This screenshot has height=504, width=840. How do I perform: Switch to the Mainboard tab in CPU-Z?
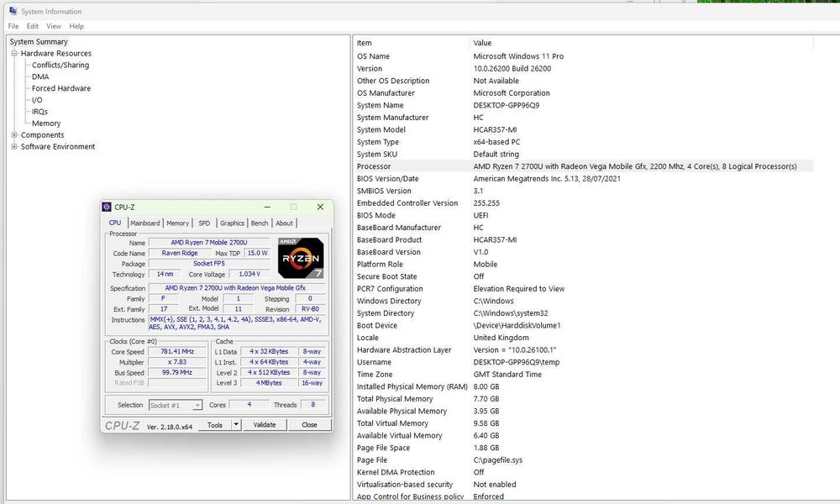pyautogui.click(x=145, y=223)
